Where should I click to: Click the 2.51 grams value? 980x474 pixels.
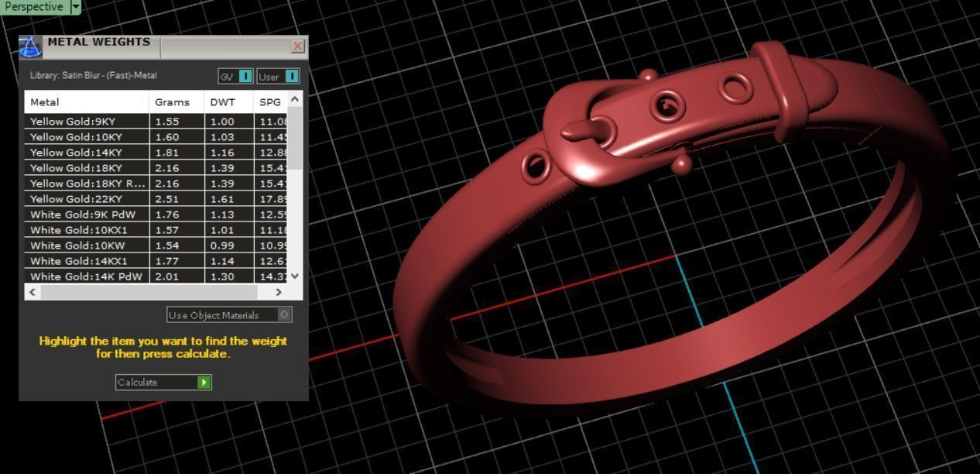click(166, 199)
